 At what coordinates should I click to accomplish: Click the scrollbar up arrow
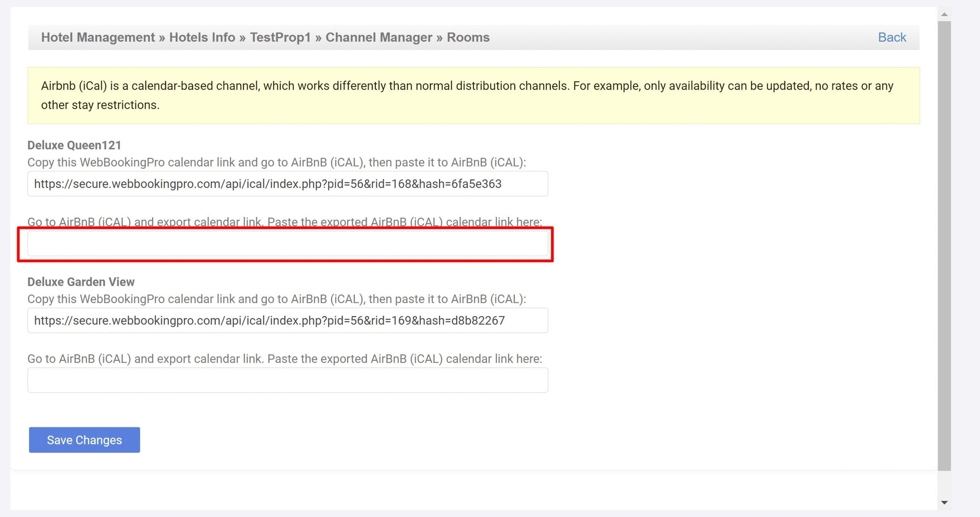click(944, 15)
